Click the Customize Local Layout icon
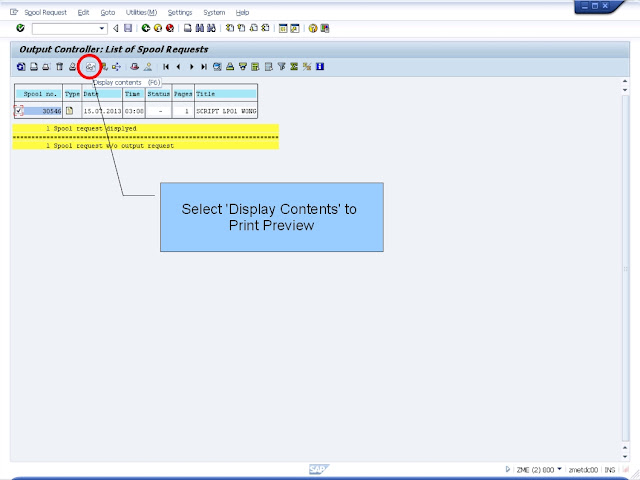The width and height of the screenshot is (640, 480). coord(325,28)
